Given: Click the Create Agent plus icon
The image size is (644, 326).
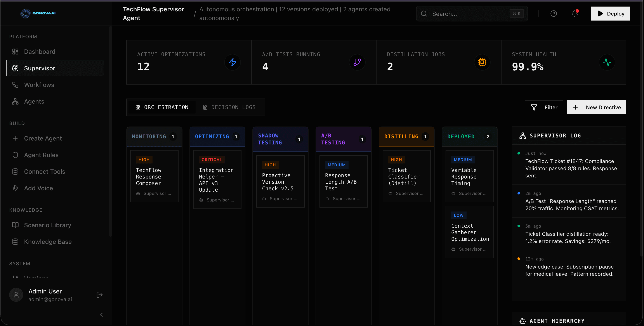Looking at the screenshot, I should 15,138.
